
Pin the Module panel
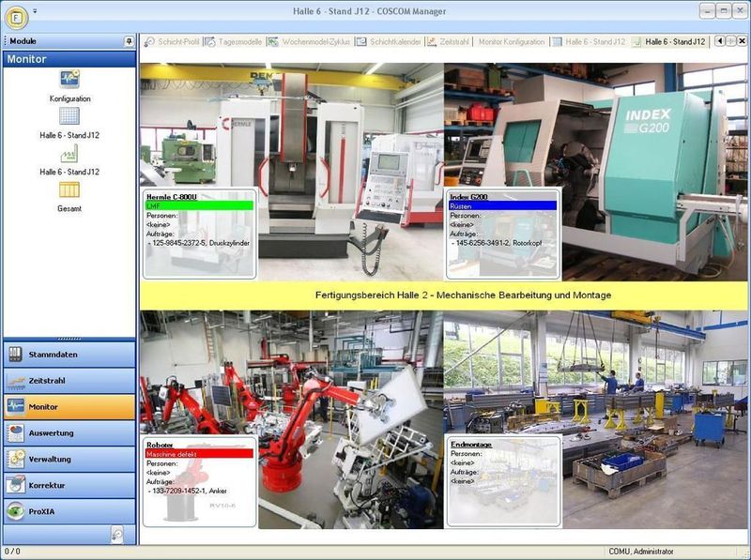(129, 41)
